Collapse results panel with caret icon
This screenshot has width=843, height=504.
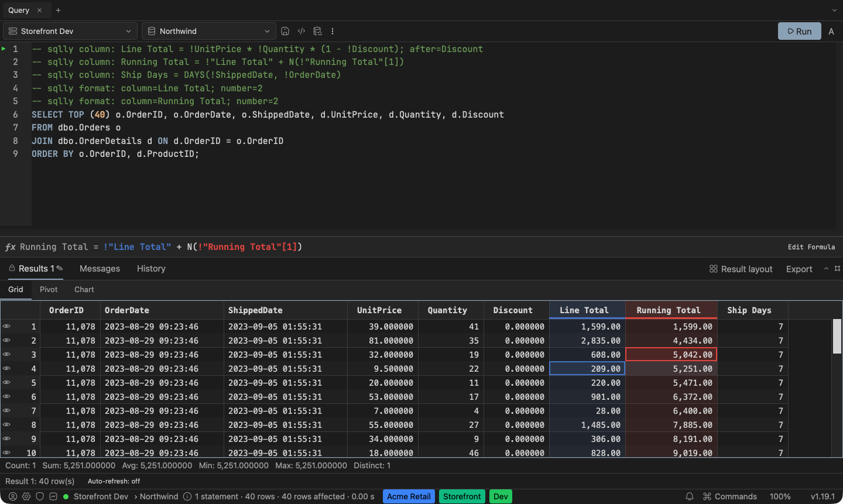(826, 269)
